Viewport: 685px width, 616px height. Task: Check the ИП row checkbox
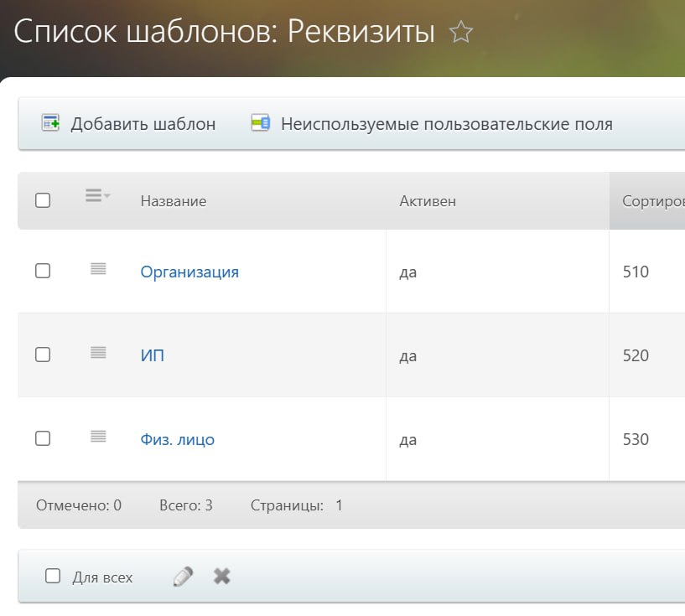pyautogui.click(x=43, y=355)
